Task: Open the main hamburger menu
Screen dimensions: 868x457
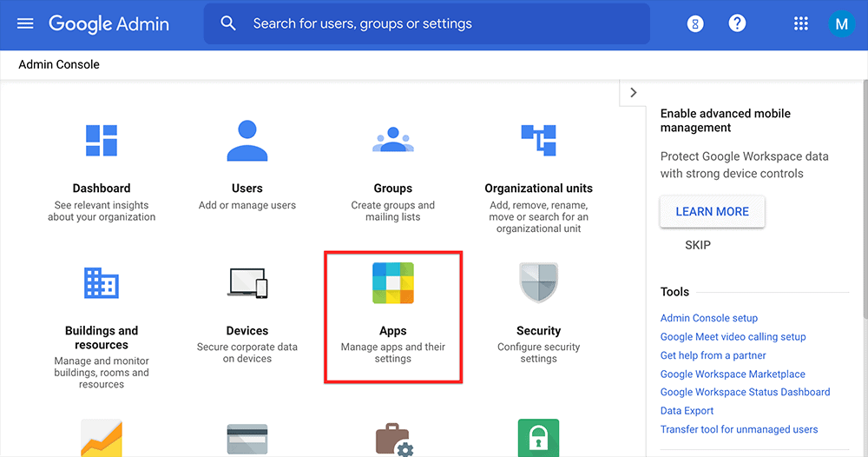Action: point(25,23)
